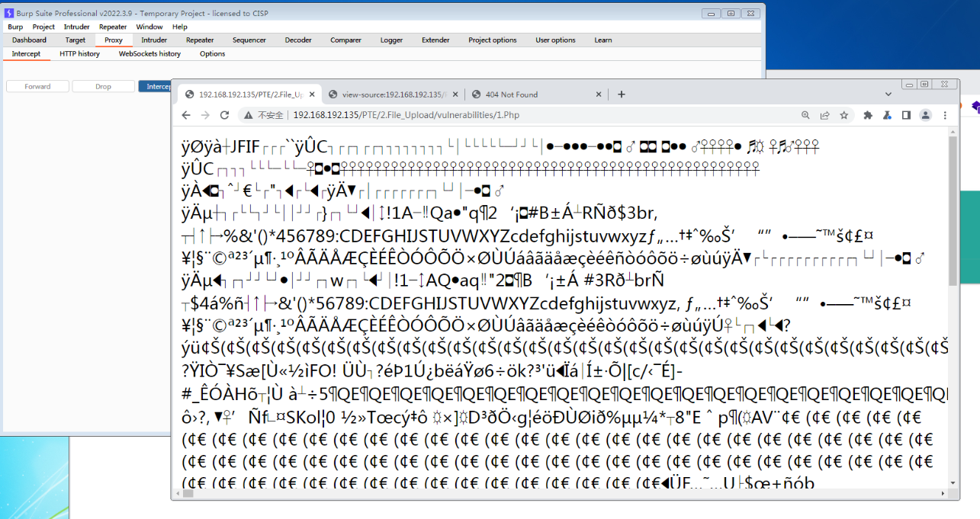Open the Burp menu in Burp Suite
Screen dimensions: 980x519
pos(15,27)
